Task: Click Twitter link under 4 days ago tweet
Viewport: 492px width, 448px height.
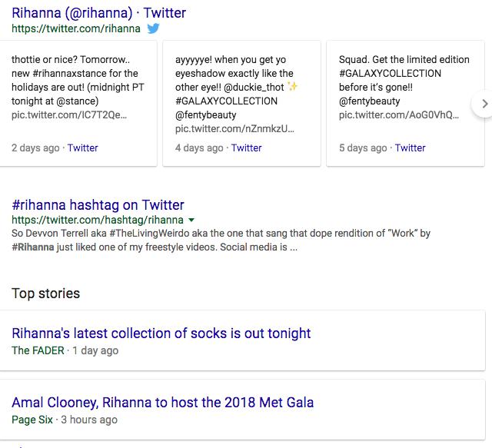Action: pos(246,148)
